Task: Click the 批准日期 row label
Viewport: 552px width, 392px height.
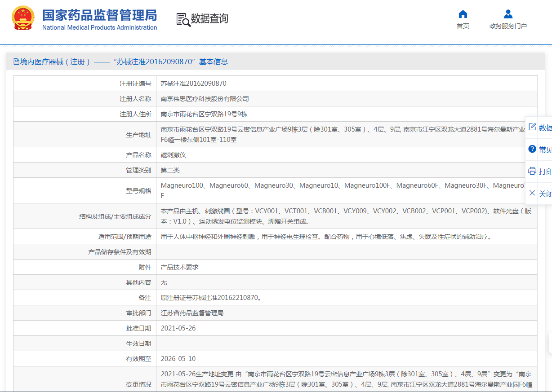Action: 138,328
